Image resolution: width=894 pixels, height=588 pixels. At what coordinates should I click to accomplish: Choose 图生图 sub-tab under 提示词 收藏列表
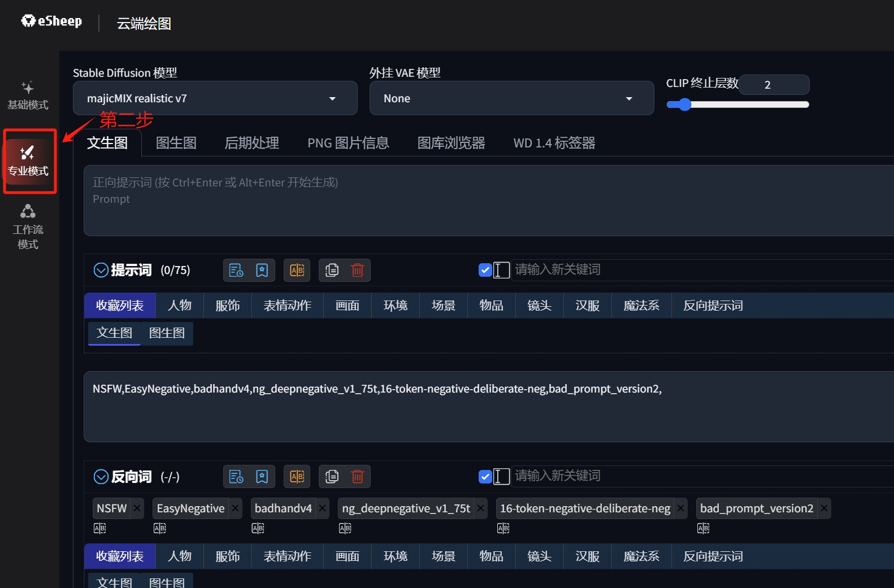click(167, 333)
